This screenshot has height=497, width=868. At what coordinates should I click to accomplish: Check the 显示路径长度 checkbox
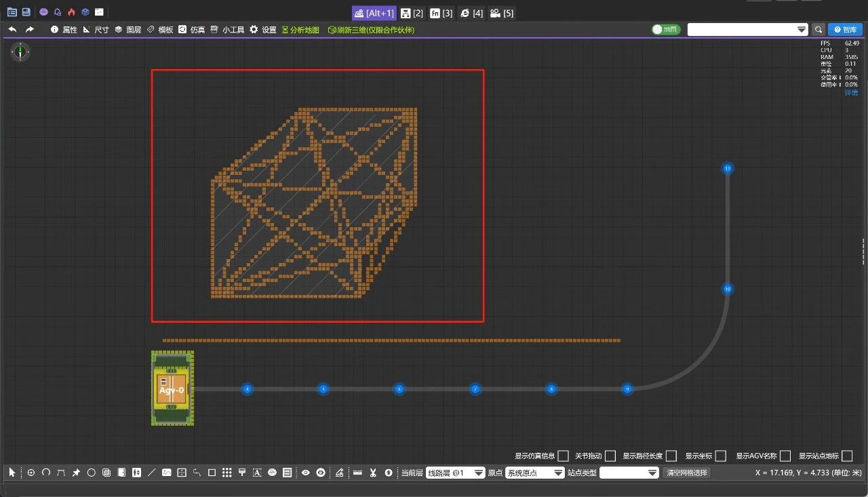671,456
